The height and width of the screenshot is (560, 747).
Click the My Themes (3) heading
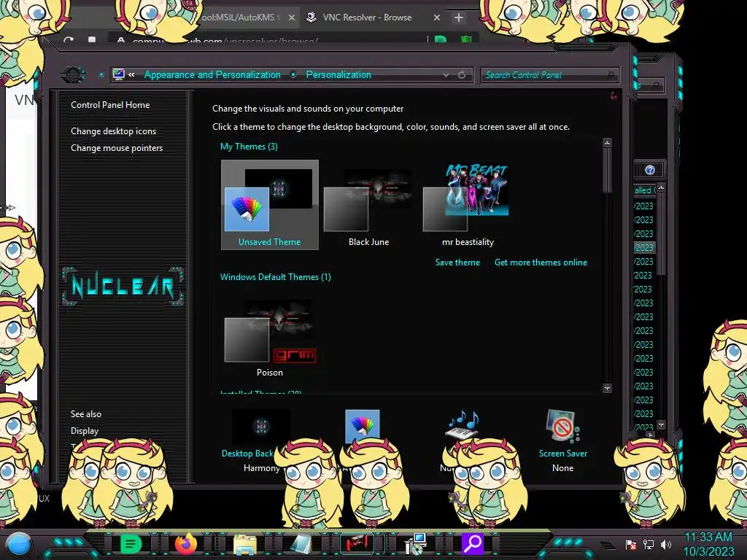249,147
